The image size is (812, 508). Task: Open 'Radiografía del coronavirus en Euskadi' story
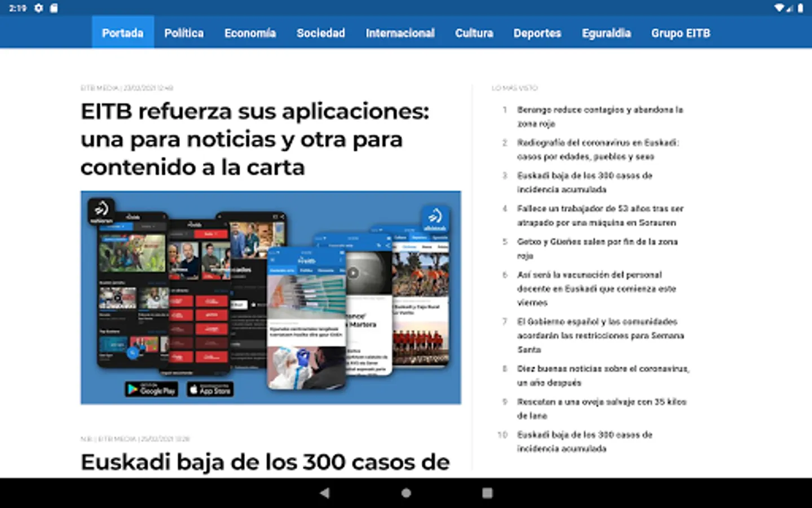point(598,150)
